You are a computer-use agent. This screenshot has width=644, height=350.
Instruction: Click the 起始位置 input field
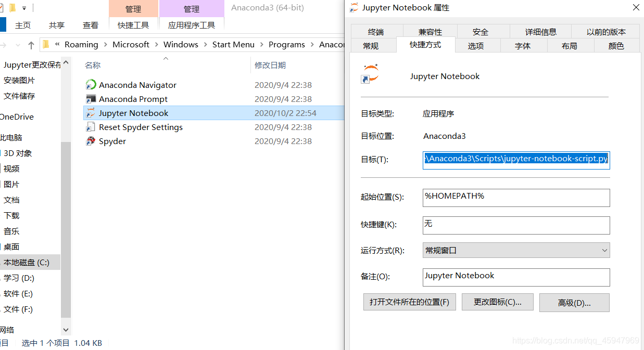pyautogui.click(x=516, y=198)
